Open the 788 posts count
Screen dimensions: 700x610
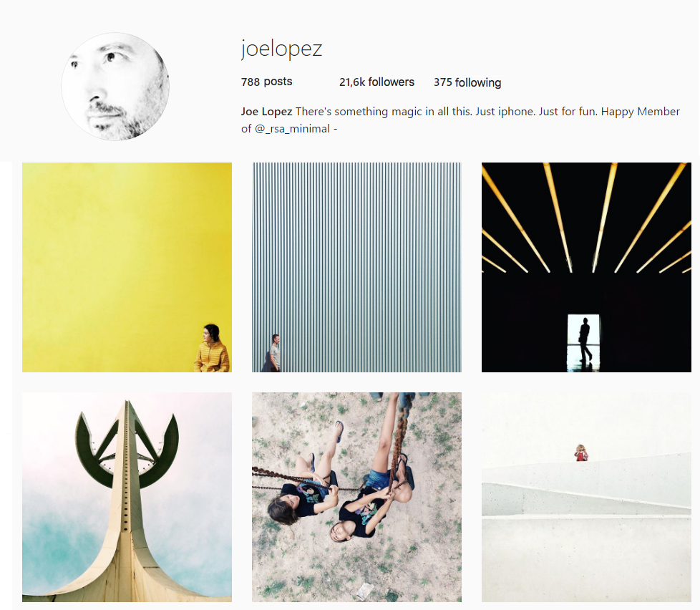pos(266,82)
